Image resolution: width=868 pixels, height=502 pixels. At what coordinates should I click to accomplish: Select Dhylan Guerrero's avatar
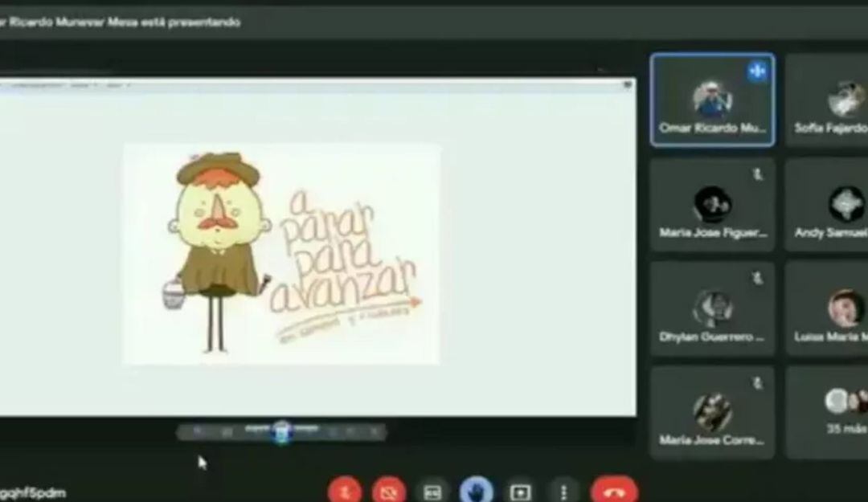coord(712,307)
